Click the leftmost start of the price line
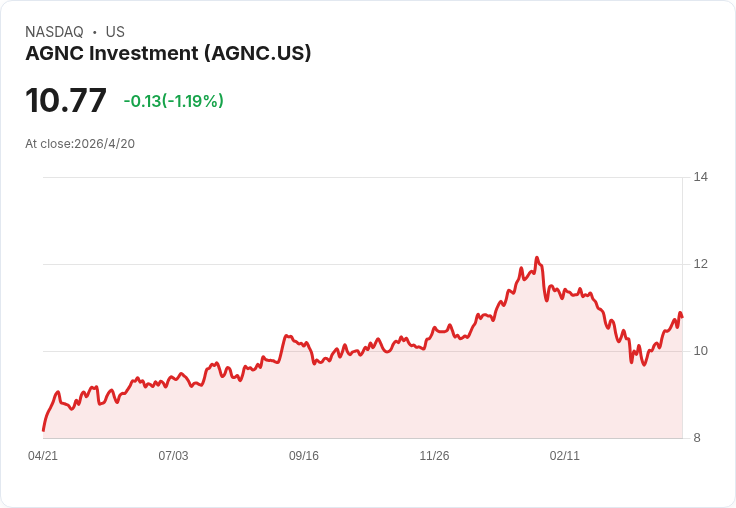The height and width of the screenshot is (508, 736). tap(43, 430)
